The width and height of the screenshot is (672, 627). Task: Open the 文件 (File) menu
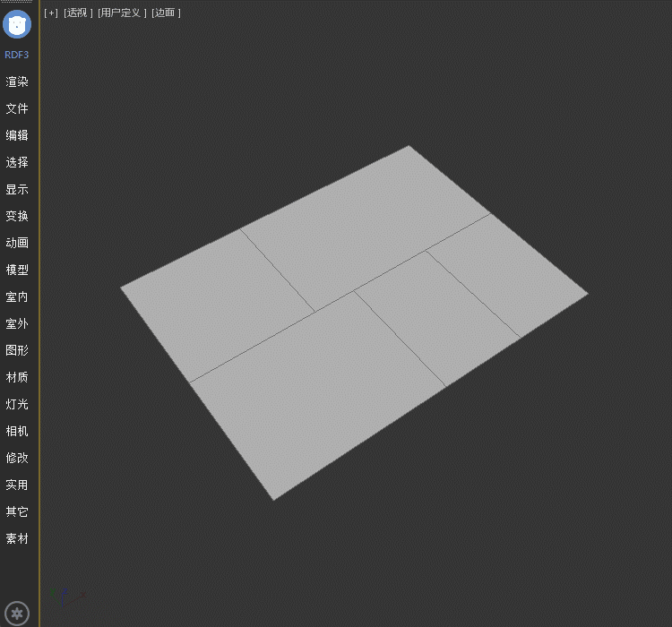[x=17, y=108]
